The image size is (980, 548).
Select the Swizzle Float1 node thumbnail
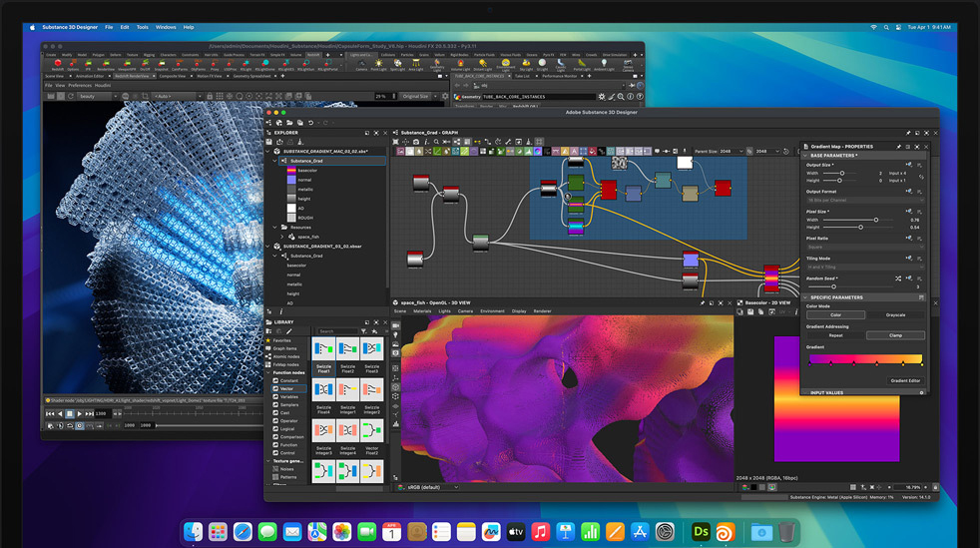[323, 348]
